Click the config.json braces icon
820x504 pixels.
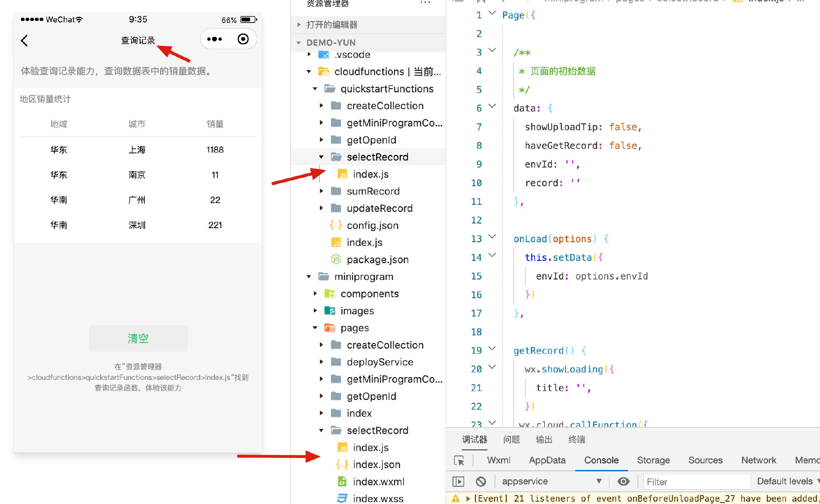pyautogui.click(x=336, y=225)
